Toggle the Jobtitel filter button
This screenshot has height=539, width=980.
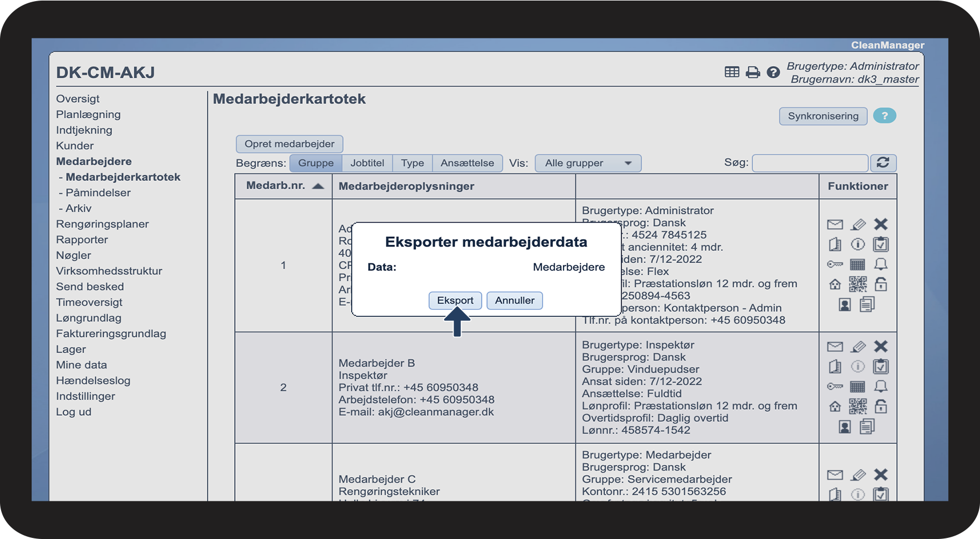click(367, 163)
